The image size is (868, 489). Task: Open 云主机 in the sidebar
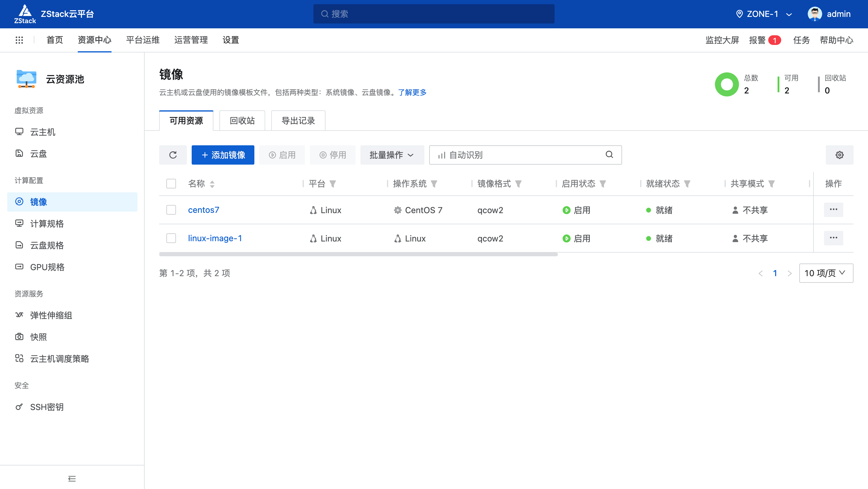pos(72,132)
